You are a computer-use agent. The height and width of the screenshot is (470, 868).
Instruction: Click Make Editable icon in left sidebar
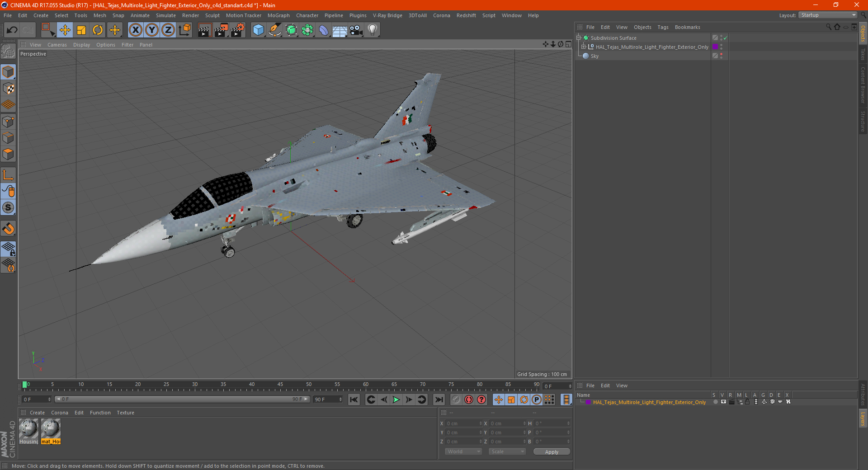coord(9,52)
